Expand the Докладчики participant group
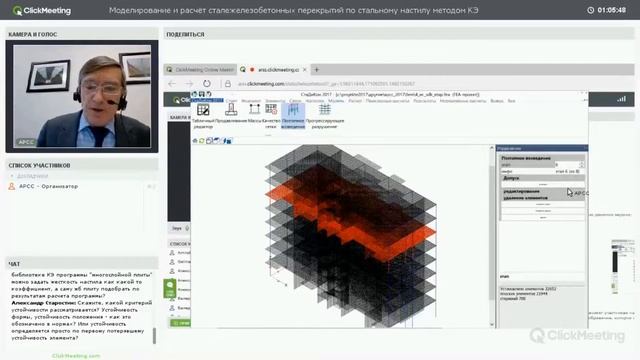Viewport: 640px width, 360px height. click(29, 176)
